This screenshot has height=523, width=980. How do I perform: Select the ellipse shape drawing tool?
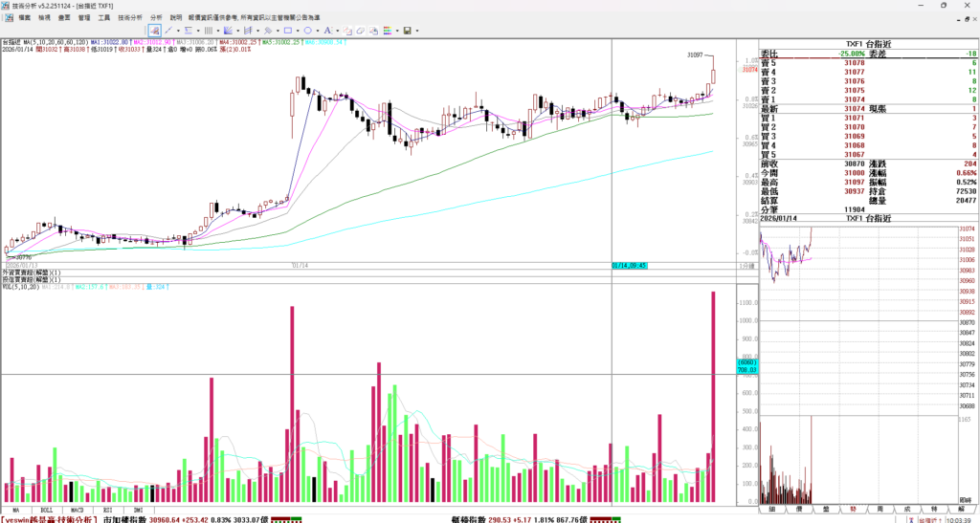[308, 31]
